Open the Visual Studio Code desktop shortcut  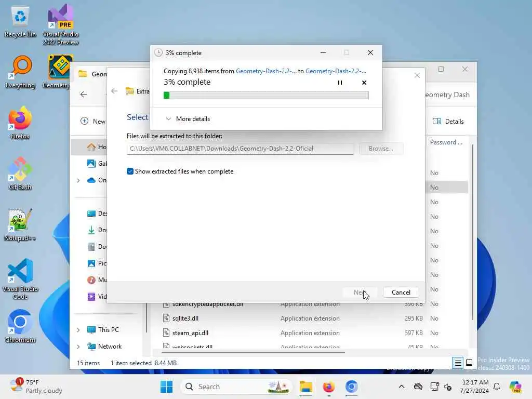point(20,279)
